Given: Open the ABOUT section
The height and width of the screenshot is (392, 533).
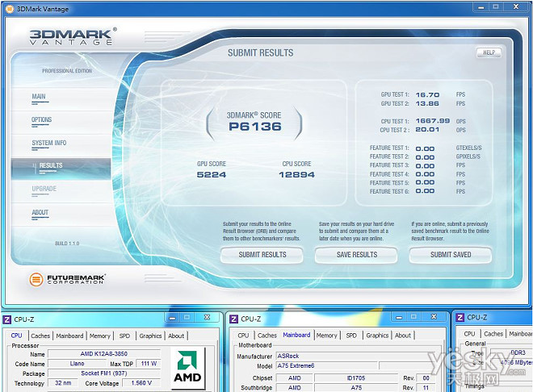Looking at the screenshot, I should click(40, 212).
